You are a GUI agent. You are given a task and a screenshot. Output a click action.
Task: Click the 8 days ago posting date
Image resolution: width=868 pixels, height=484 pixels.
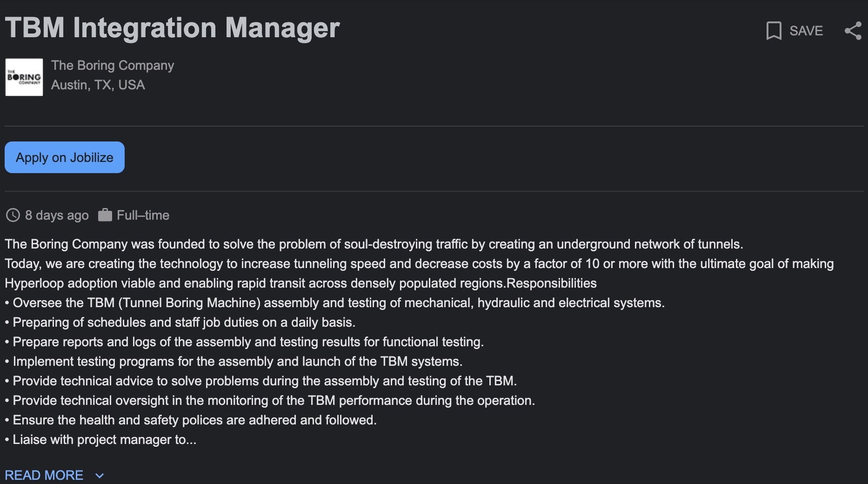point(57,215)
